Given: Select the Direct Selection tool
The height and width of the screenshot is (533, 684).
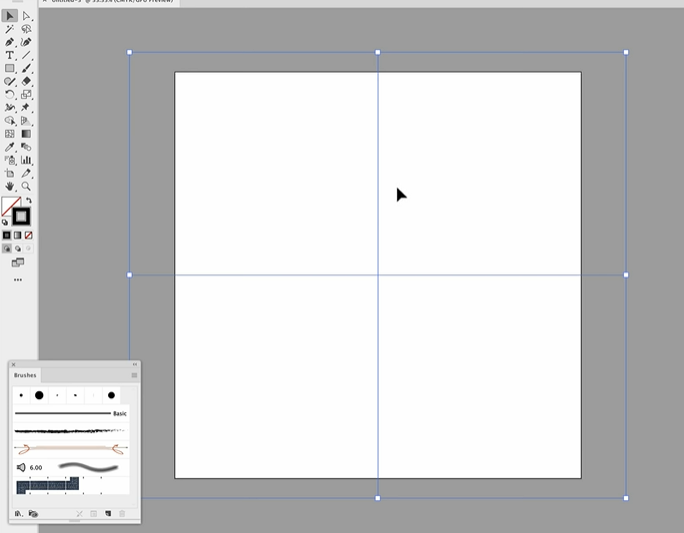Looking at the screenshot, I should (26, 16).
